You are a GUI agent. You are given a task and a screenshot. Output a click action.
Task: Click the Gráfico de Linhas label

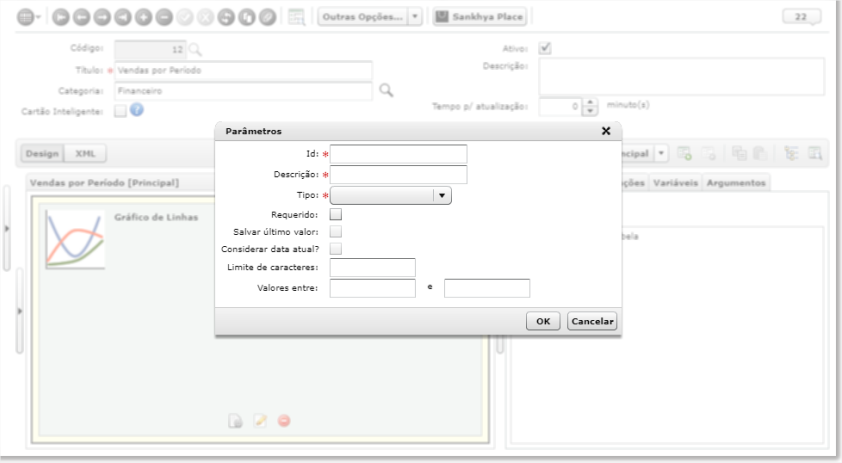(x=156, y=218)
